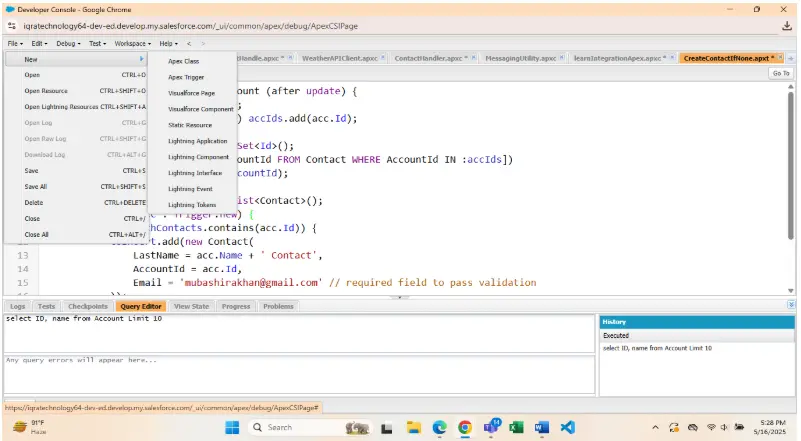View site information icon in address bar

pyautogui.click(x=12, y=26)
